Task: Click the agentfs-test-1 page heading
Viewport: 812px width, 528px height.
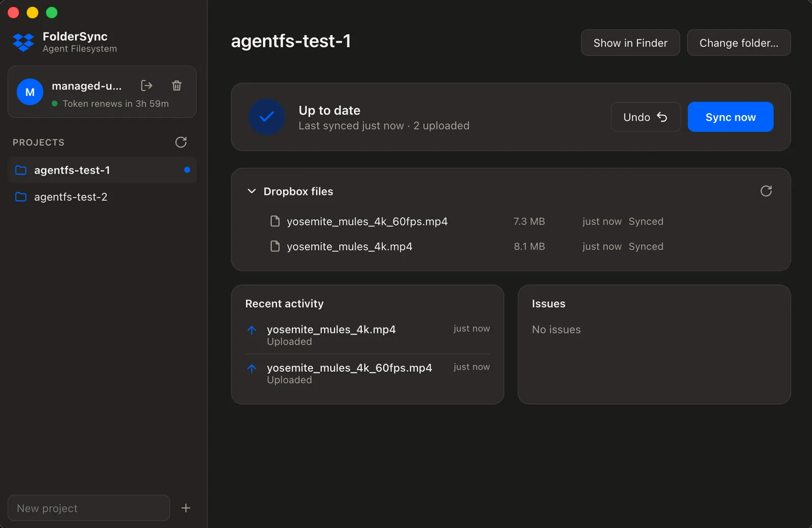Action: click(x=291, y=41)
